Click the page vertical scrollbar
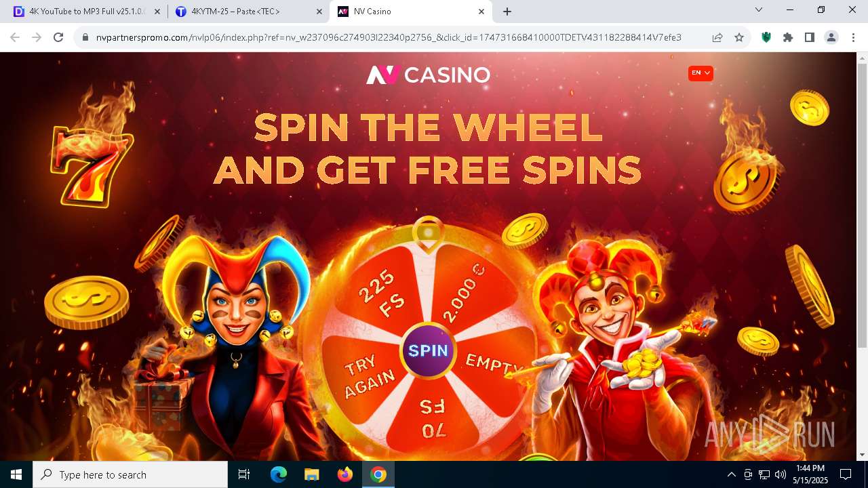This screenshot has width=868, height=488. point(862,256)
